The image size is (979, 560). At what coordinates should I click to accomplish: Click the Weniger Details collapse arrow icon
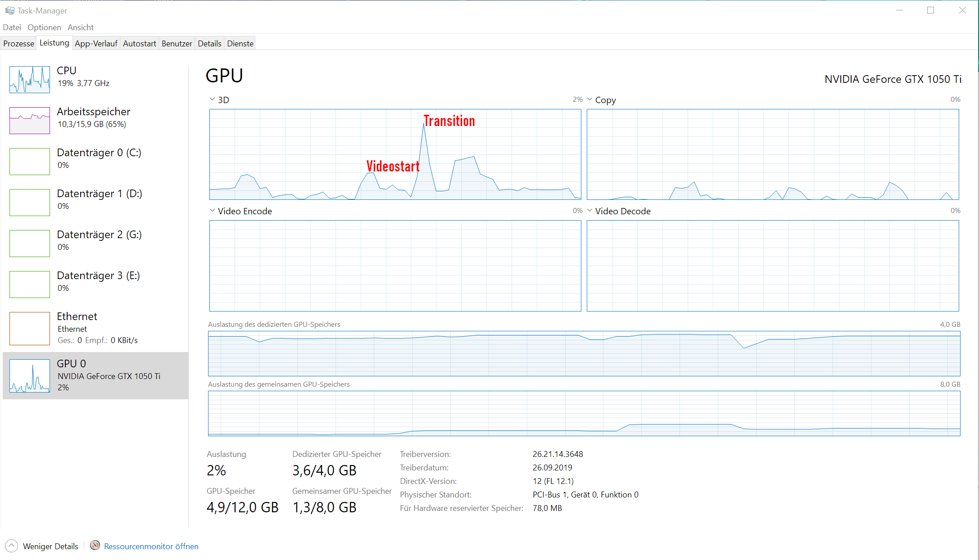tap(11, 546)
